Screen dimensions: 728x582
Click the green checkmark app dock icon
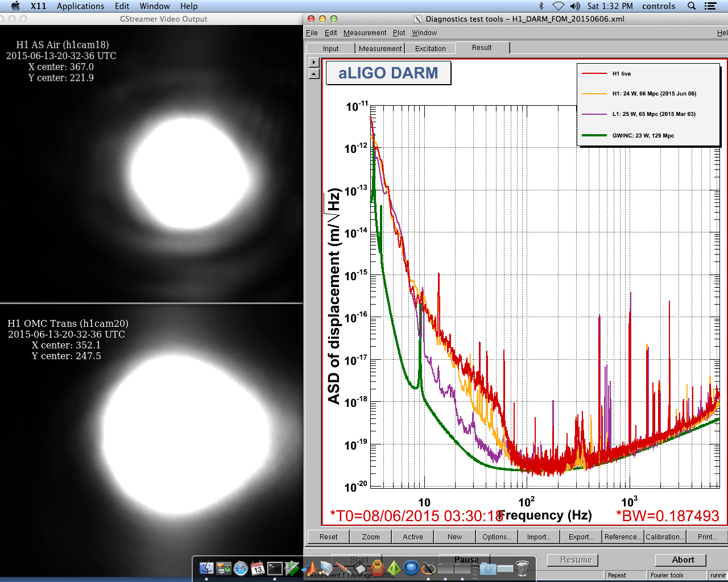click(292, 568)
